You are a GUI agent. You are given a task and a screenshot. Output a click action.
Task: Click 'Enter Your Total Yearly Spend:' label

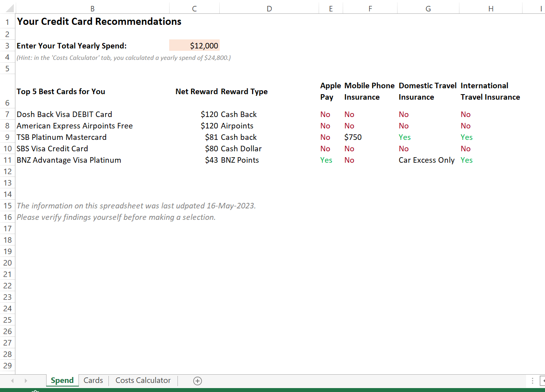pos(71,46)
